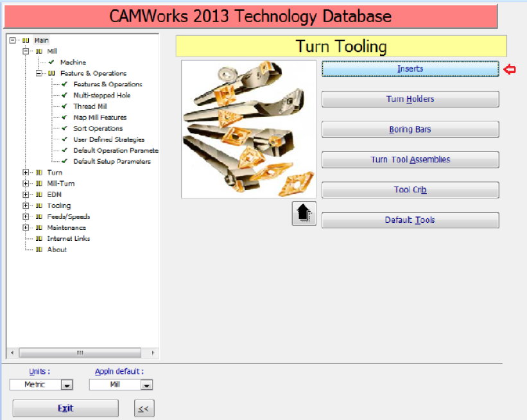The image size is (527, 420).
Task: Expand the Turn tree node
Action: pos(26,173)
